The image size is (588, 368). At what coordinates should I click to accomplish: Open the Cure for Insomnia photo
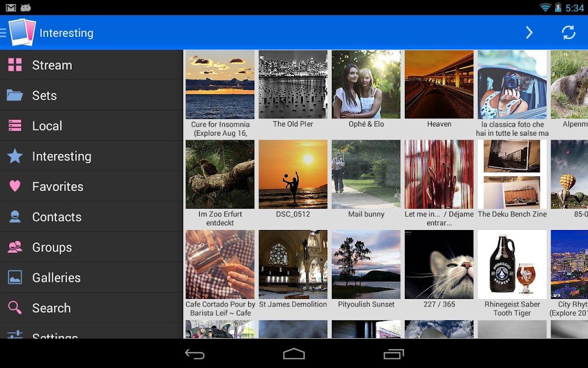220,85
